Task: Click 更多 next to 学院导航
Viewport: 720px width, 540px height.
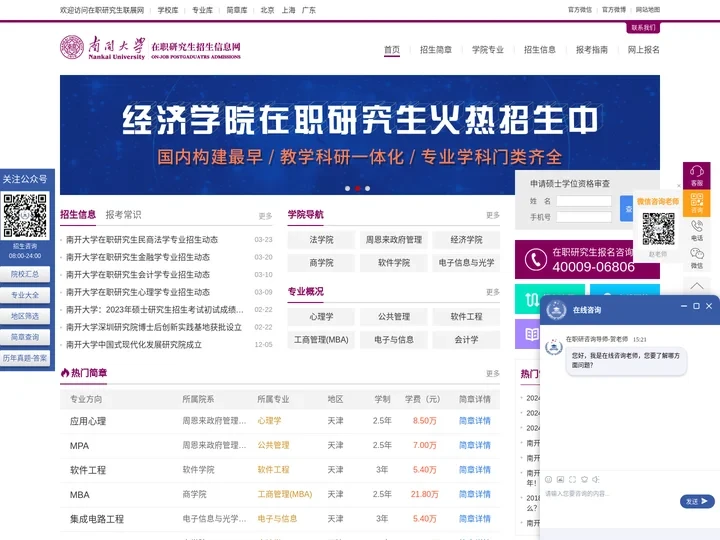Action: click(x=493, y=215)
